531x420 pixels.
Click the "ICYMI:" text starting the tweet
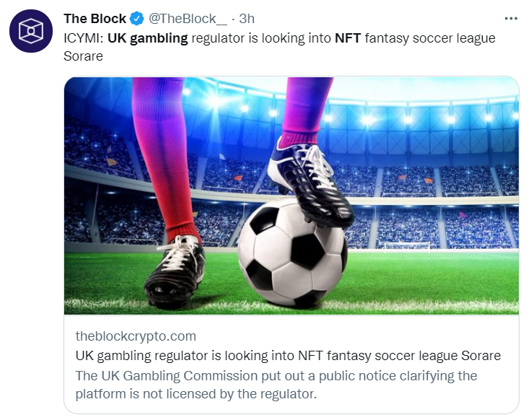[x=83, y=38]
